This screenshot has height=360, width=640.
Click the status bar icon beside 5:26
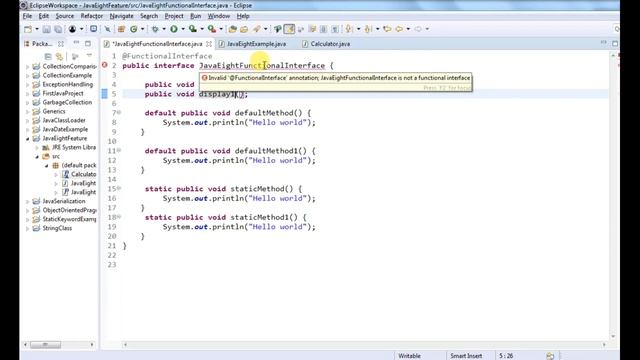pyautogui.click(x=550, y=356)
